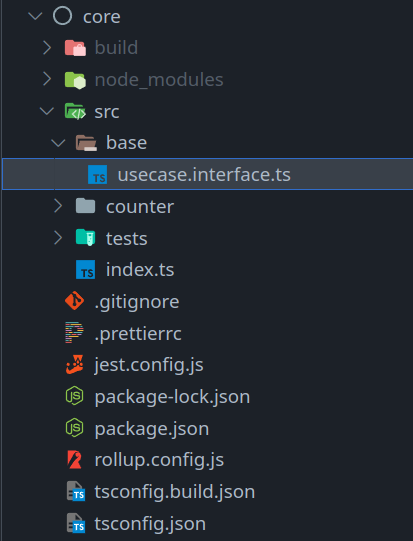Viewport: 413px width, 541px height.
Task: Expand the build folder arrow
Action: point(47,48)
